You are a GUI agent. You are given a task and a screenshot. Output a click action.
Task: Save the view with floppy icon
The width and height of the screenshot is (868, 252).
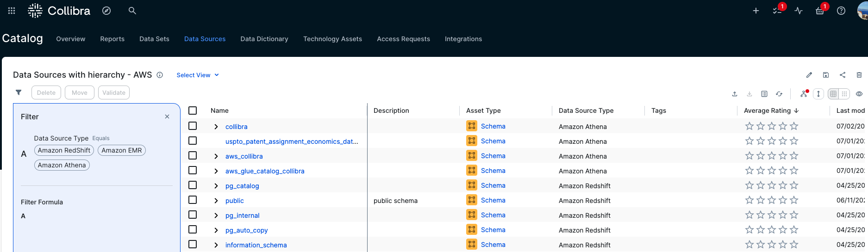(x=826, y=75)
